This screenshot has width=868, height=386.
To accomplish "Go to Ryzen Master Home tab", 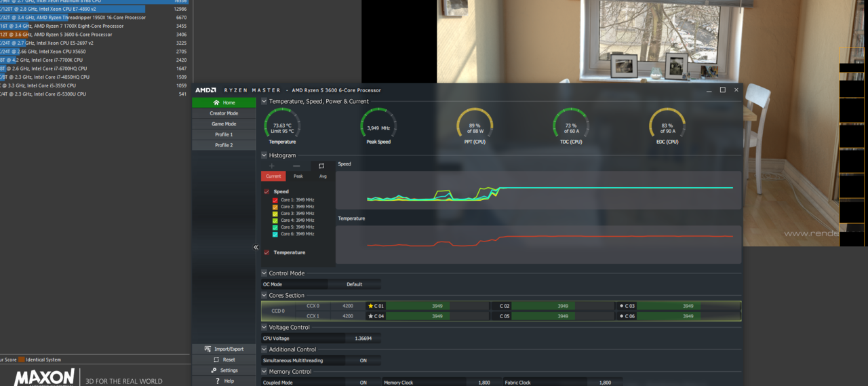I will 224,102.
